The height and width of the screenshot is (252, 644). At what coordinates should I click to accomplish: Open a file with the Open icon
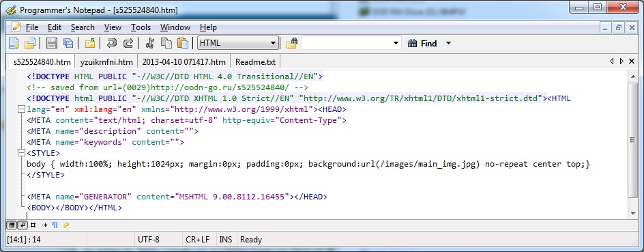(x=29, y=43)
